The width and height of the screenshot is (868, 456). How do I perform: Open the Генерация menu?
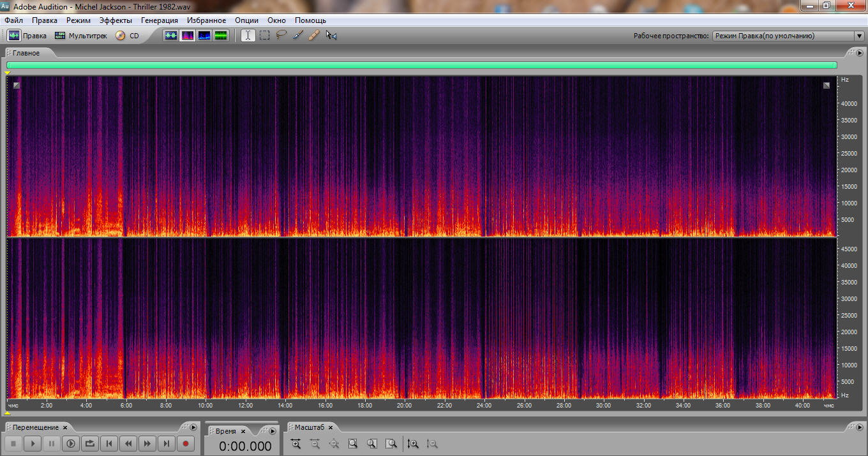point(160,20)
